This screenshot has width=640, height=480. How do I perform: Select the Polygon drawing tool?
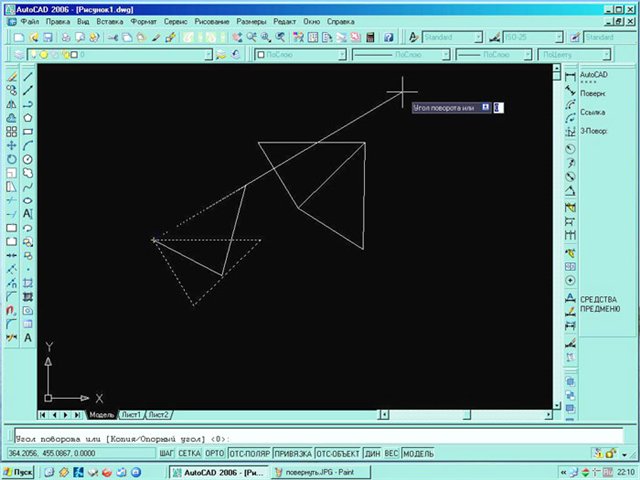[x=28, y=117]
